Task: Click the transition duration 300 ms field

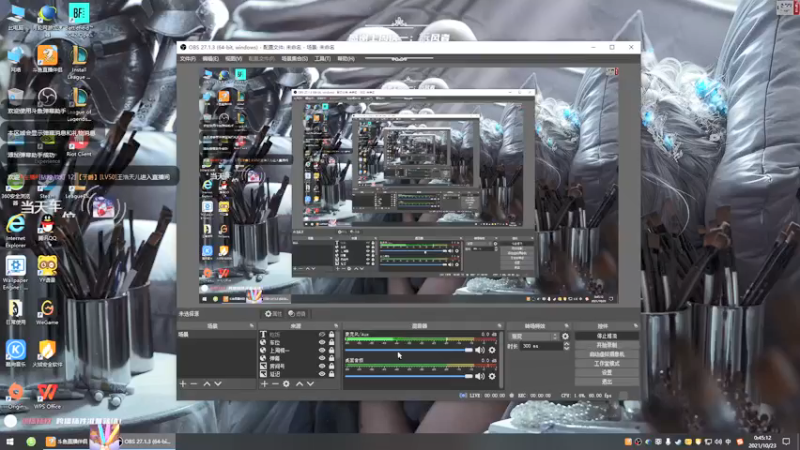Action: (x=541, y=346)
